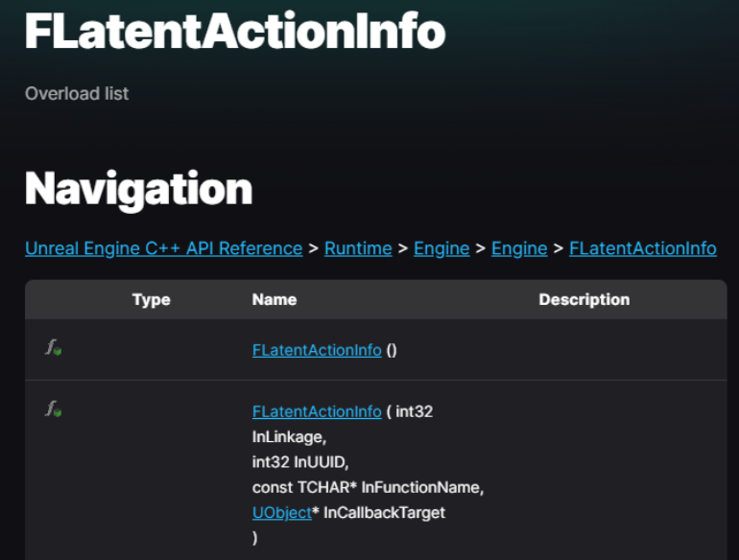Click the function icon beside the int32 overload
This screenshot has height=560, width=739.
[53, 408]
